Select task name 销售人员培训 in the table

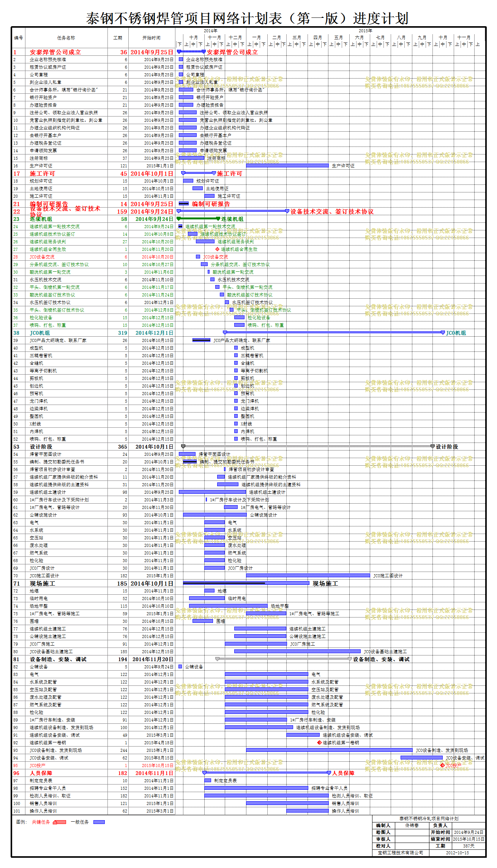pos(43,803)
